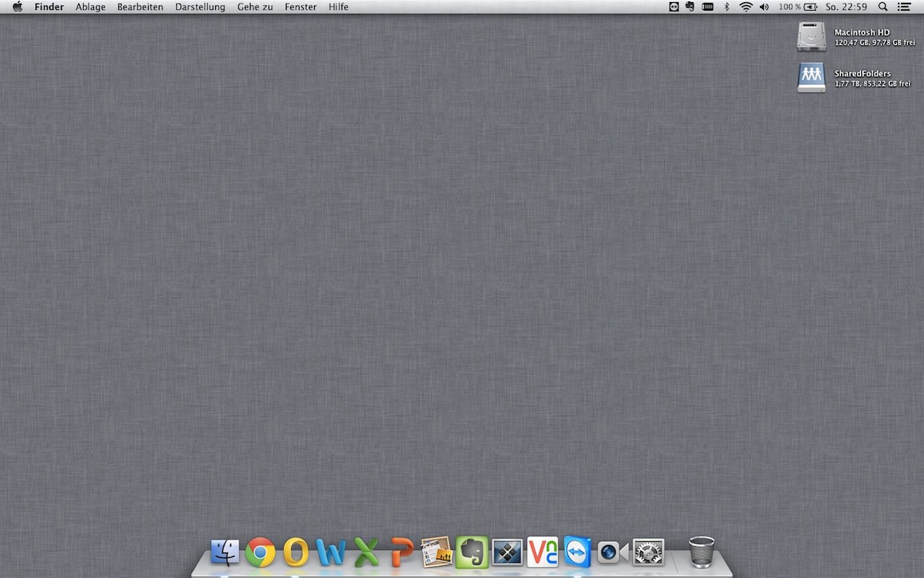Show Notification Center list icon
This screenshot has height=578, width=924.
[x=904, y=7]
